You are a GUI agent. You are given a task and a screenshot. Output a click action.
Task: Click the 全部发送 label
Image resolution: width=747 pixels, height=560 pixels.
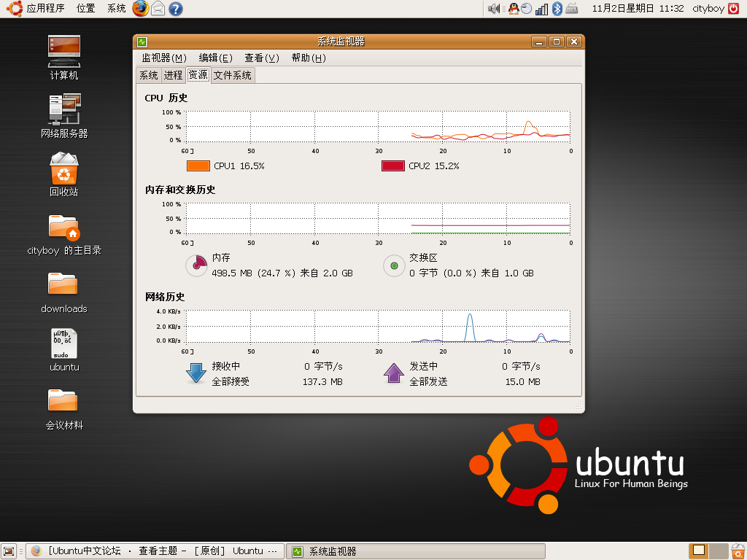coord(428,382)
